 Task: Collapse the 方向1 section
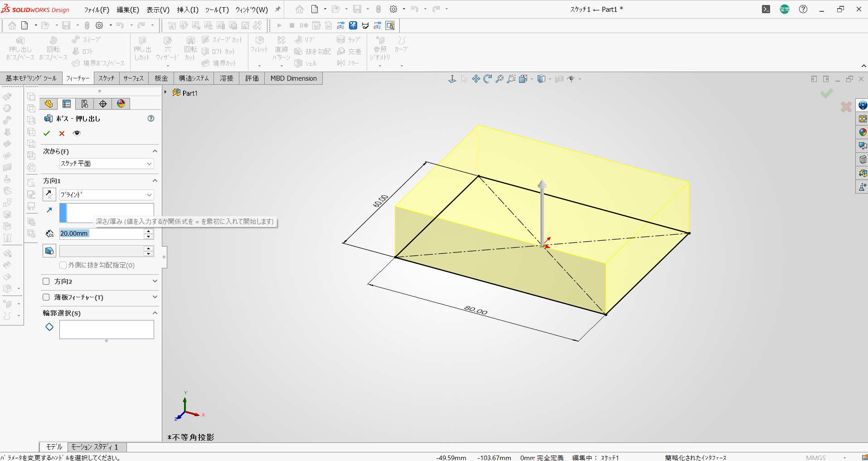click(x=155, y=180)
